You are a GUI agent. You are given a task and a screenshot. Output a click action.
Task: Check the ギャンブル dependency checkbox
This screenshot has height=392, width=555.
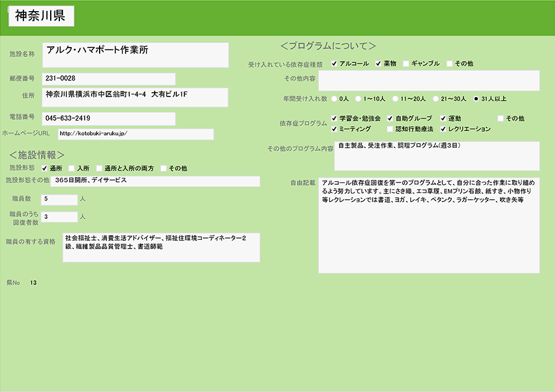[406, 64]
